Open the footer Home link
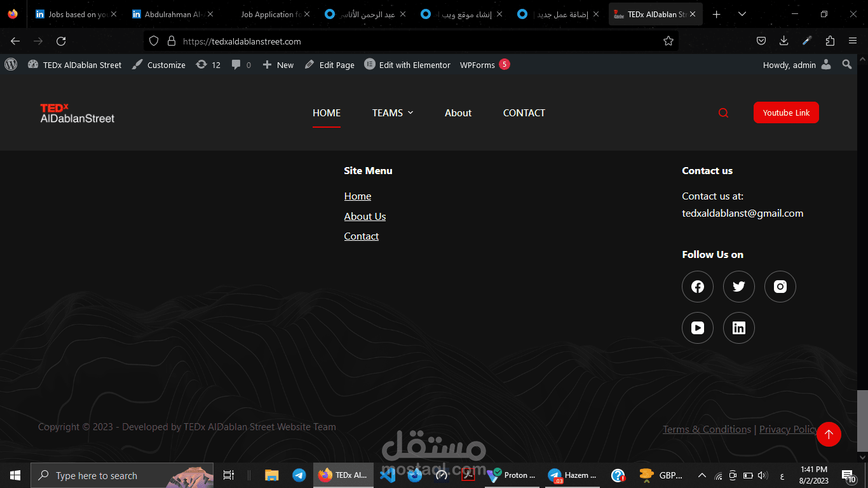Viewport: 868px width, 488px height. [358, 196]
